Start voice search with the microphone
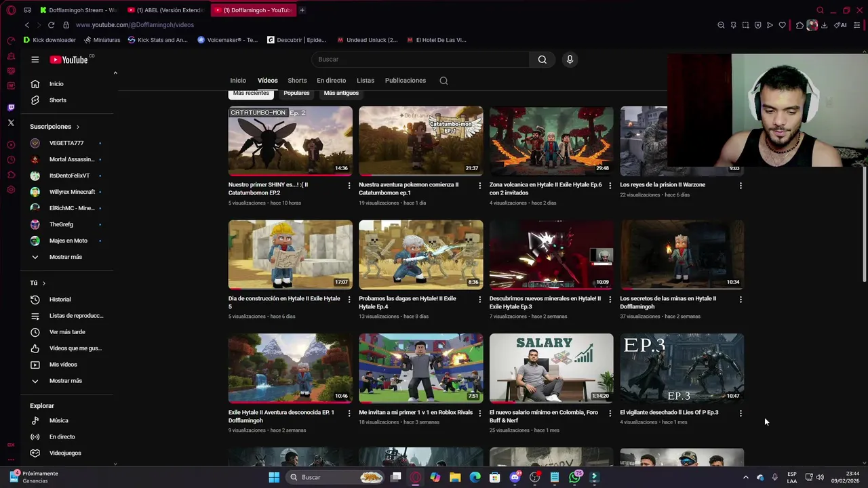This screenshot has height=488, width=868. [570, 60]
